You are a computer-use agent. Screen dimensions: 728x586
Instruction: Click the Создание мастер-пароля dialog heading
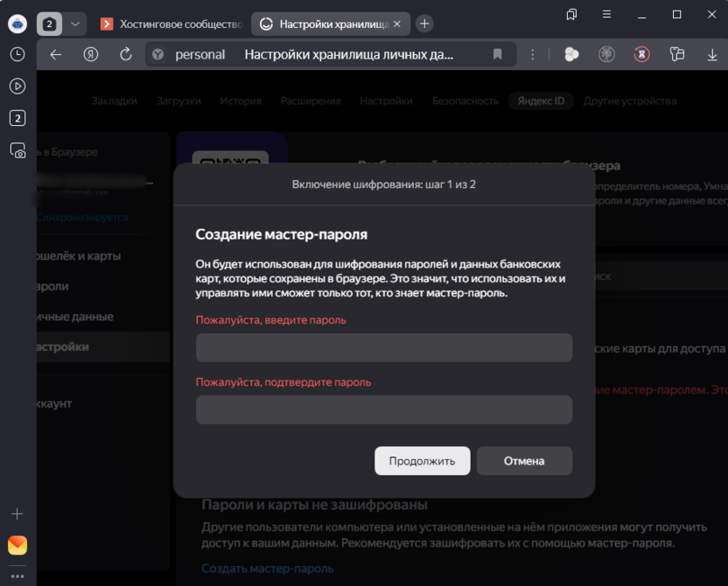(x=282, y=234)
